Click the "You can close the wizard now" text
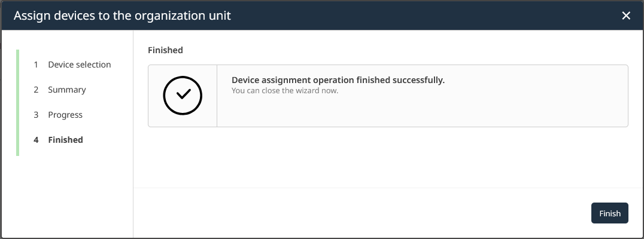This screenshot has width=644, height=239. [285, 91]
